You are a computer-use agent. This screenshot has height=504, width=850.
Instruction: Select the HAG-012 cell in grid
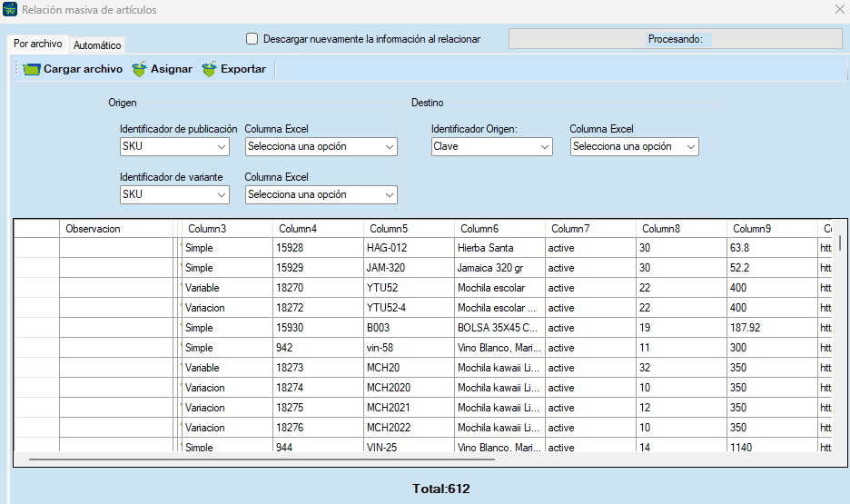(x=407, y=248)
